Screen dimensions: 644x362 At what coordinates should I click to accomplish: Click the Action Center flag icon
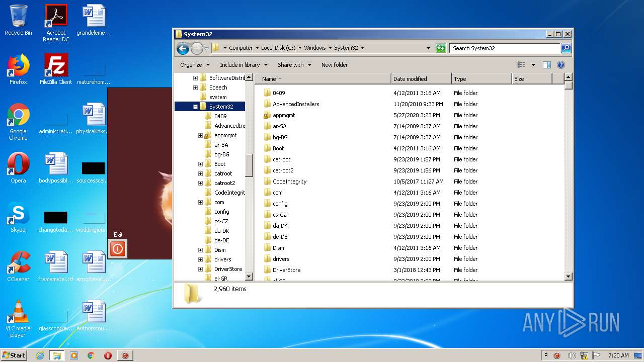click(x=596, y=355)
